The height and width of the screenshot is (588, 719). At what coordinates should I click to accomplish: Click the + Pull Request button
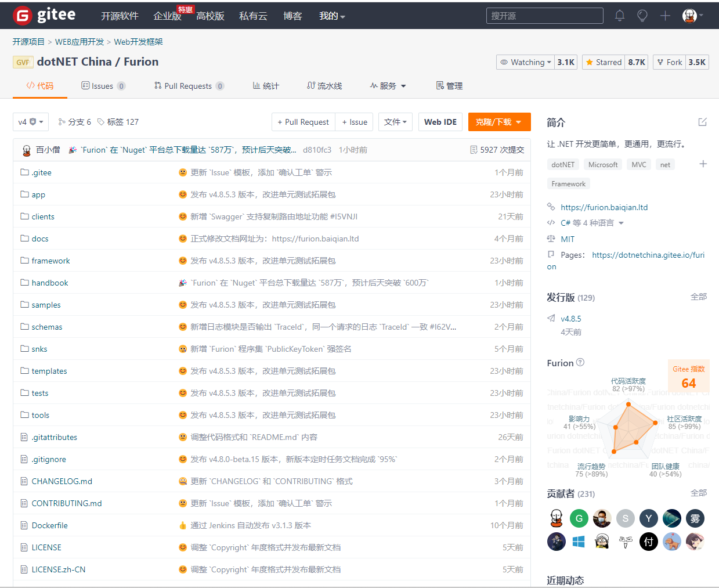click(x=304, y=122)
